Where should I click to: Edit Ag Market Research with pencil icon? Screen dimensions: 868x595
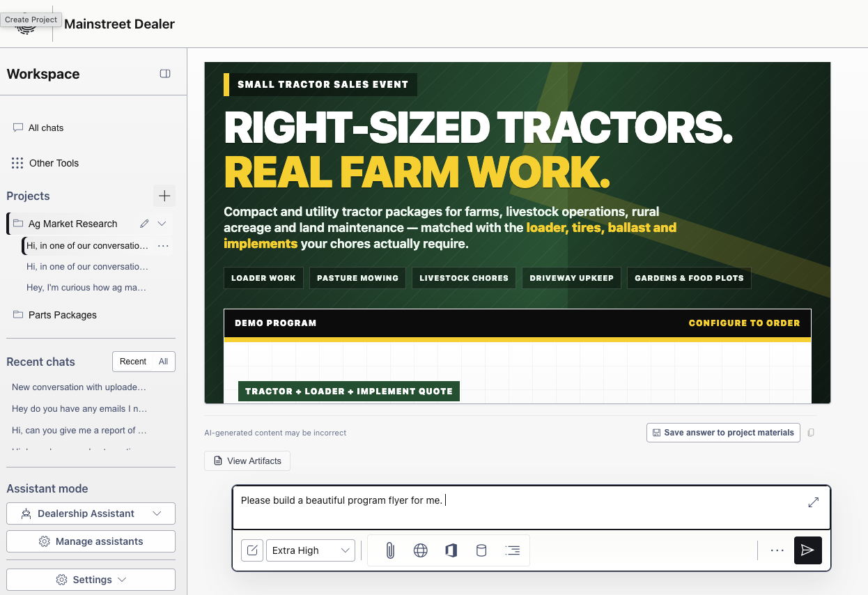coord(144,224)
